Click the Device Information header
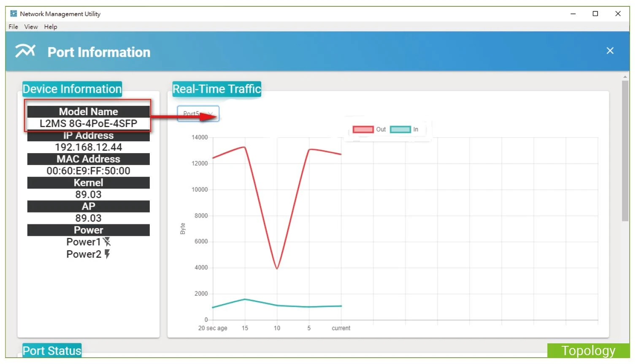Screen dimensions: 636x364 tap(72, 89)
